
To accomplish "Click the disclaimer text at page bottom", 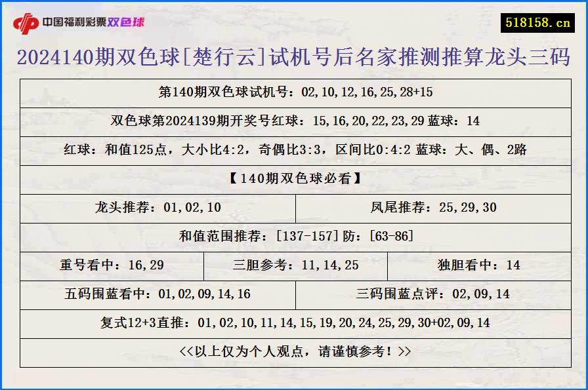I will coord(294,351).
